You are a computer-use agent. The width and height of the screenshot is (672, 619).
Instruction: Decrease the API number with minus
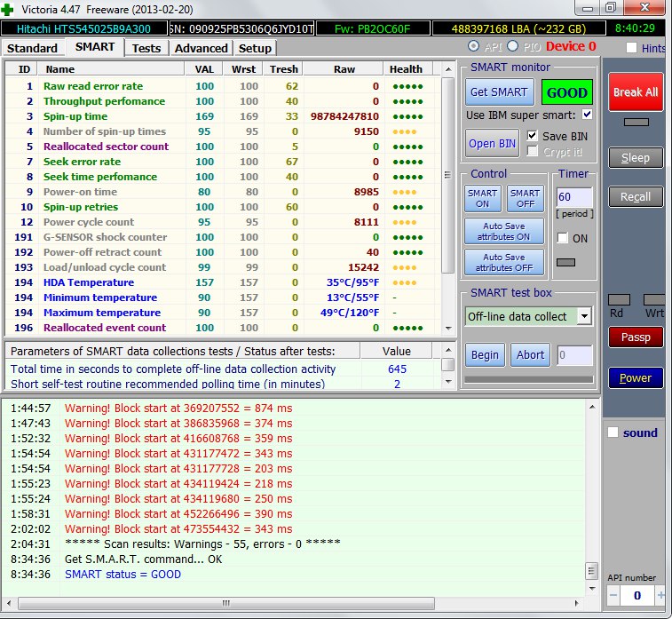tap(613, 594)
